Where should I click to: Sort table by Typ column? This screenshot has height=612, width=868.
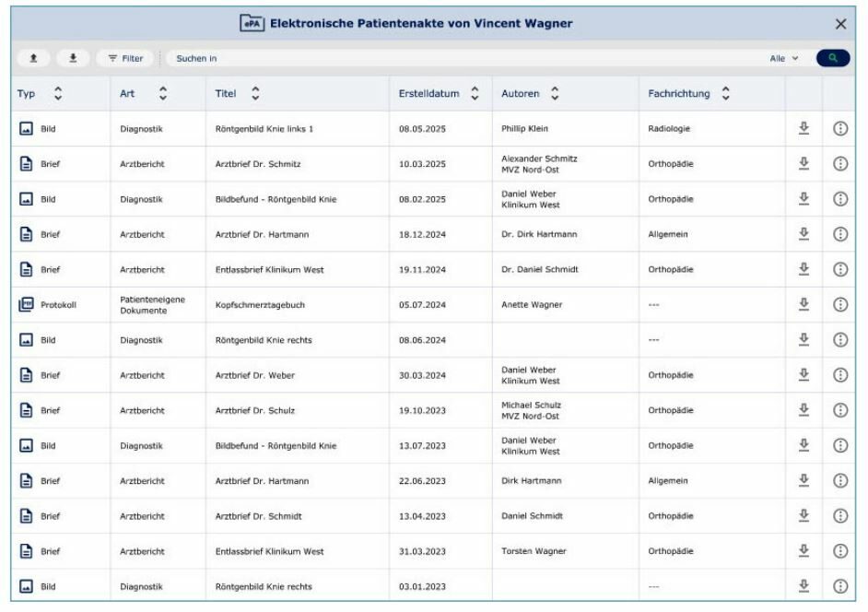coord(58,94)
